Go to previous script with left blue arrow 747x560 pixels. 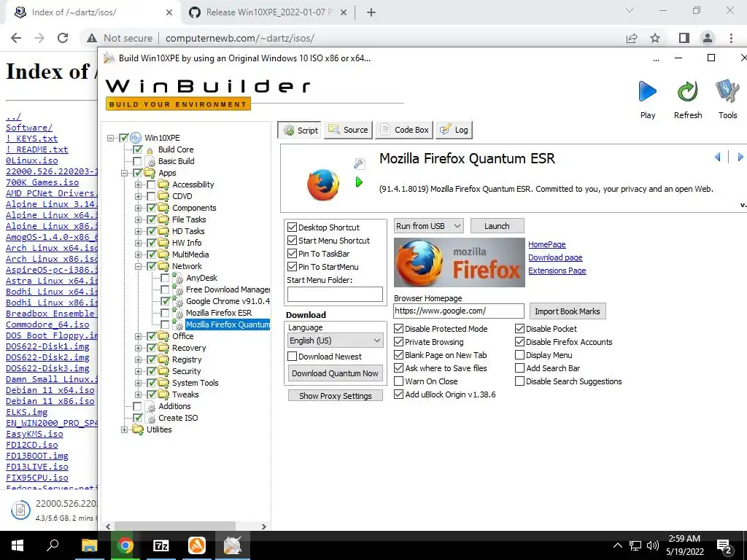718,157
